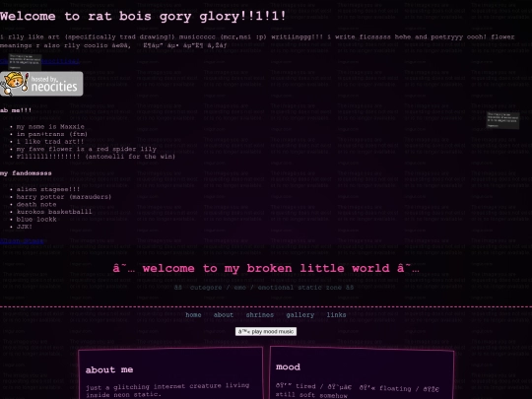
Task: Go to the home nav link
Action: [193, 315]
